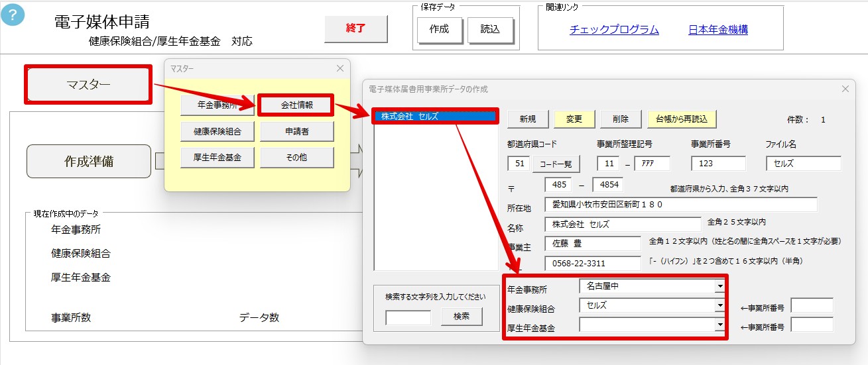
Task: Select その他 in the マスター dialog
Action: pos(296,158)
